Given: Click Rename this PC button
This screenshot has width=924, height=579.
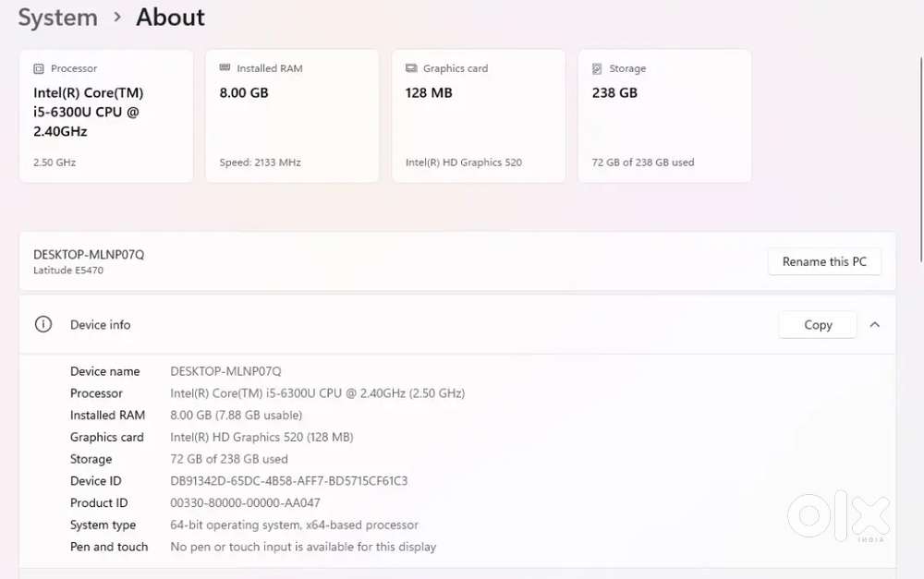Looking at the screenshot, I should click(x=824, y=261).
